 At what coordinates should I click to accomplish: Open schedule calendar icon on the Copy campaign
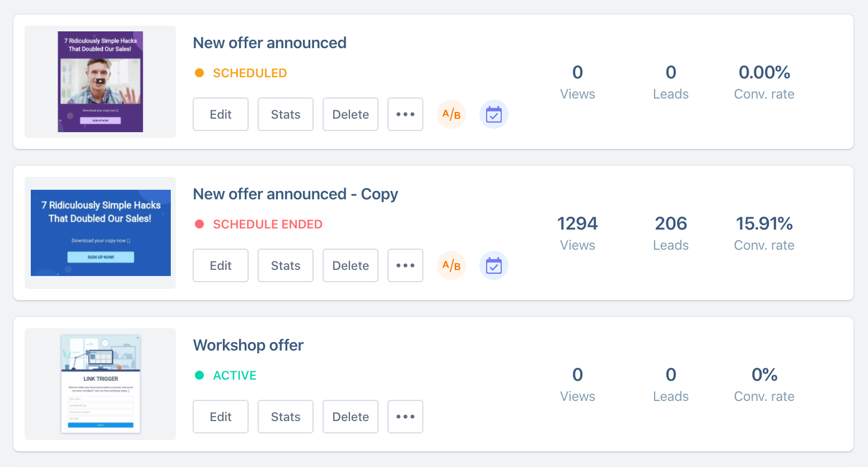coord(494,265)
